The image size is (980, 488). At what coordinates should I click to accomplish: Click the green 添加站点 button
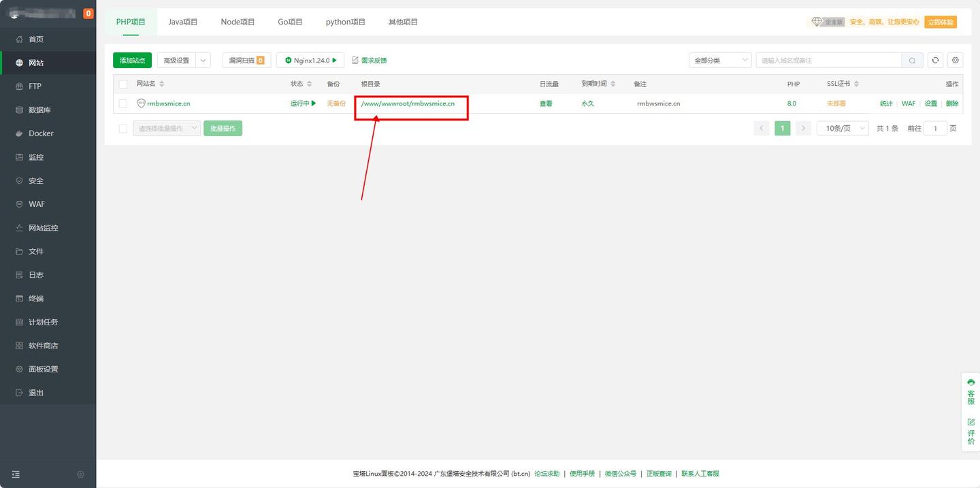tap(132, 61)
